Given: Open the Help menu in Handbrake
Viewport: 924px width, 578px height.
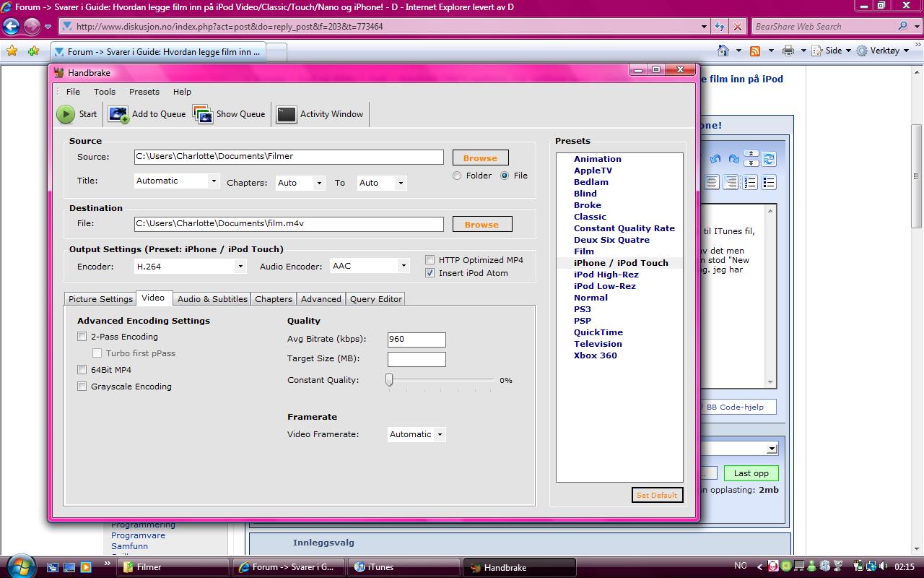Looking at the screenshot, I should pyautogui.click(x=182, y=92).
